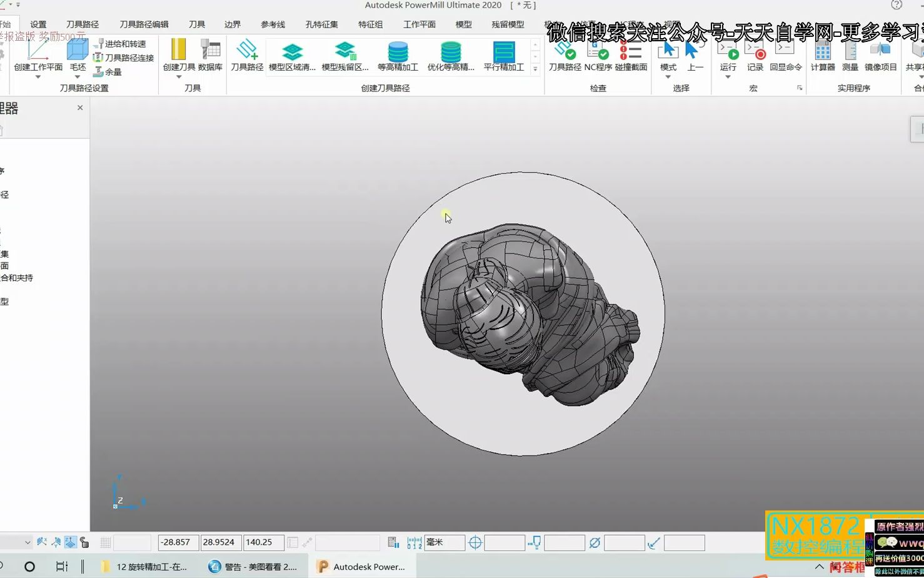
Task: Select 平行精加工 finishing strategy
Action: point(503,55)
